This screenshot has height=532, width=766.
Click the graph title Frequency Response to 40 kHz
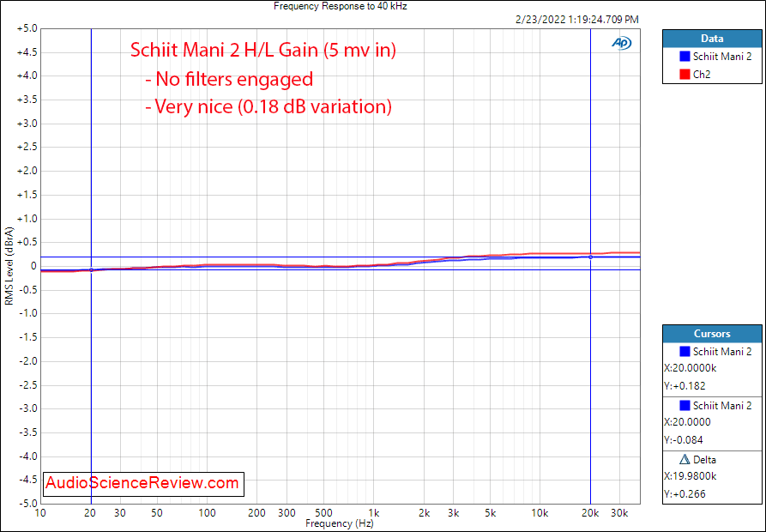[340, 6]
